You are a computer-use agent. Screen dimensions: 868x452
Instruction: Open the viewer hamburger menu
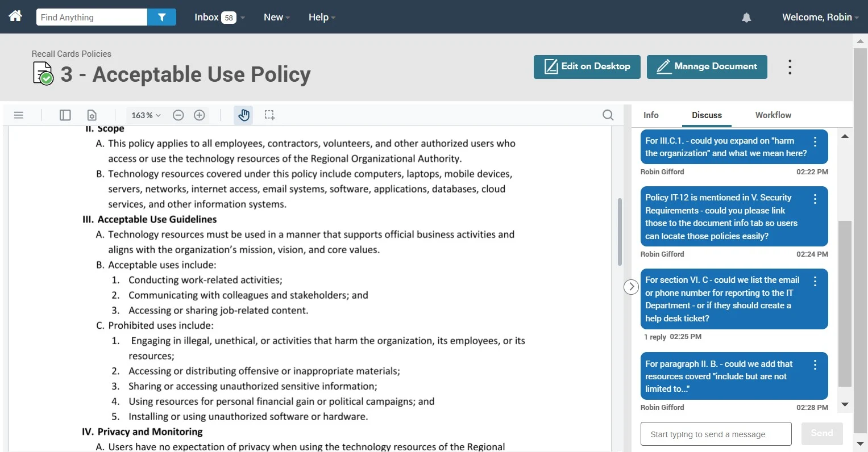19,115
